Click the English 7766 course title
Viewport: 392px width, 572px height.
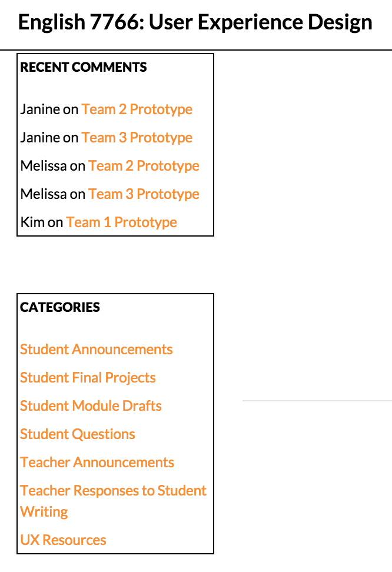195,22
